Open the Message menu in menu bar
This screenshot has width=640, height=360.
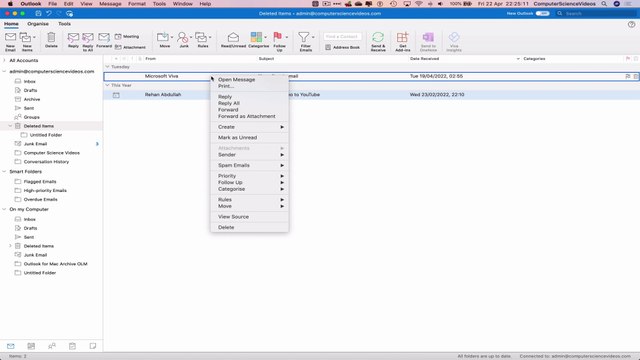click(x=110, y=4)
